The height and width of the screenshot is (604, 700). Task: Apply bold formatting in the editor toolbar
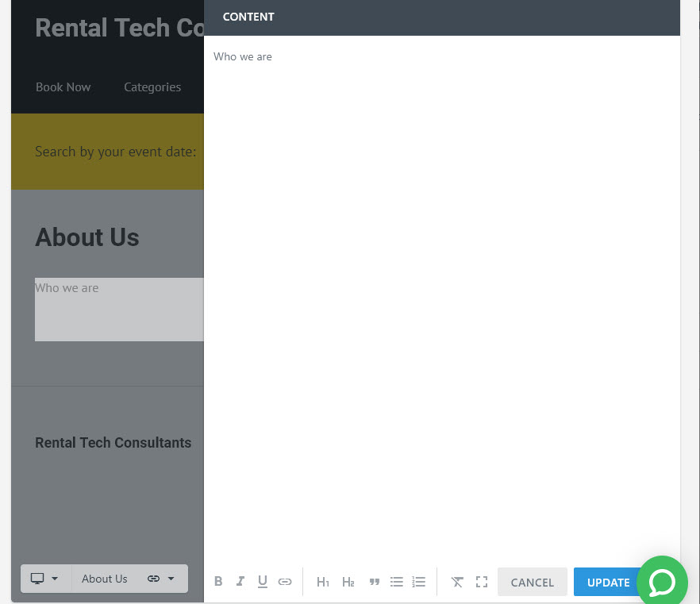[218, 581]
